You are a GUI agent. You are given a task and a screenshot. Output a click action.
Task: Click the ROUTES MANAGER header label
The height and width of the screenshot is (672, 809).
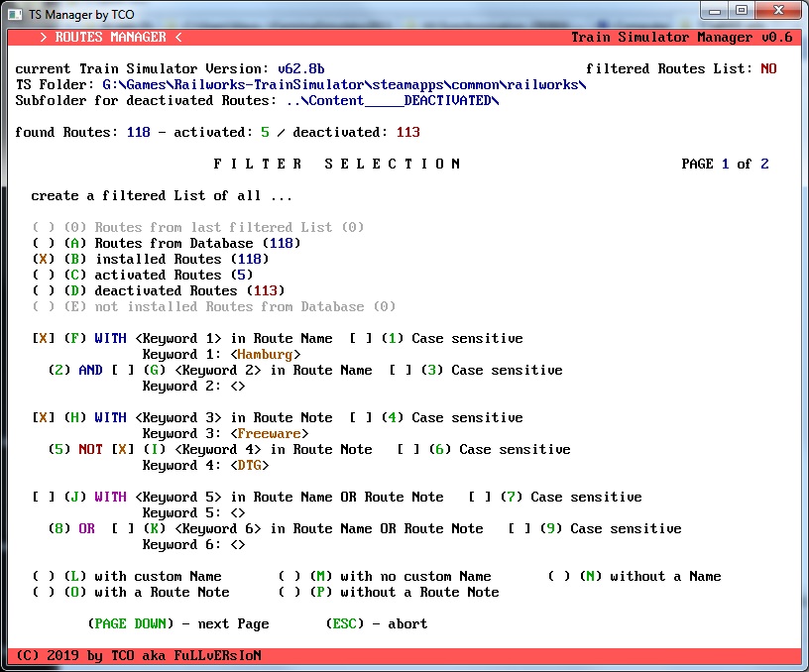click(x=111, y=37)
